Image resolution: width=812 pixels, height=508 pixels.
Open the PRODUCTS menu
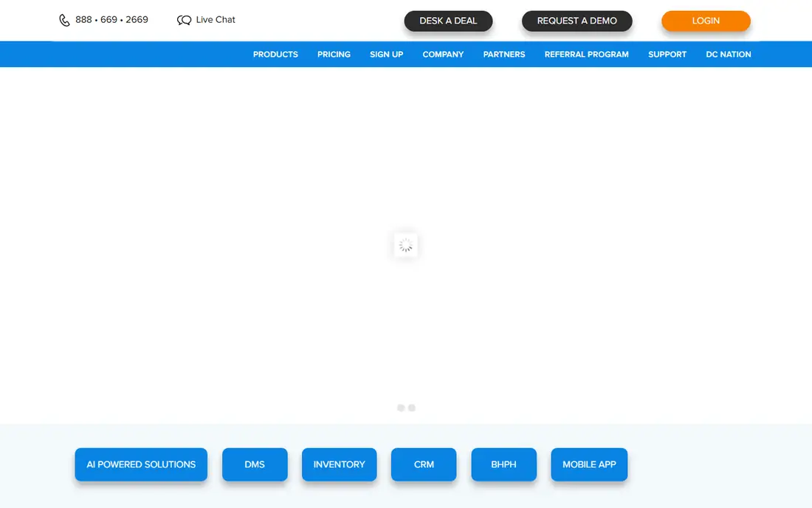point(275,55)
